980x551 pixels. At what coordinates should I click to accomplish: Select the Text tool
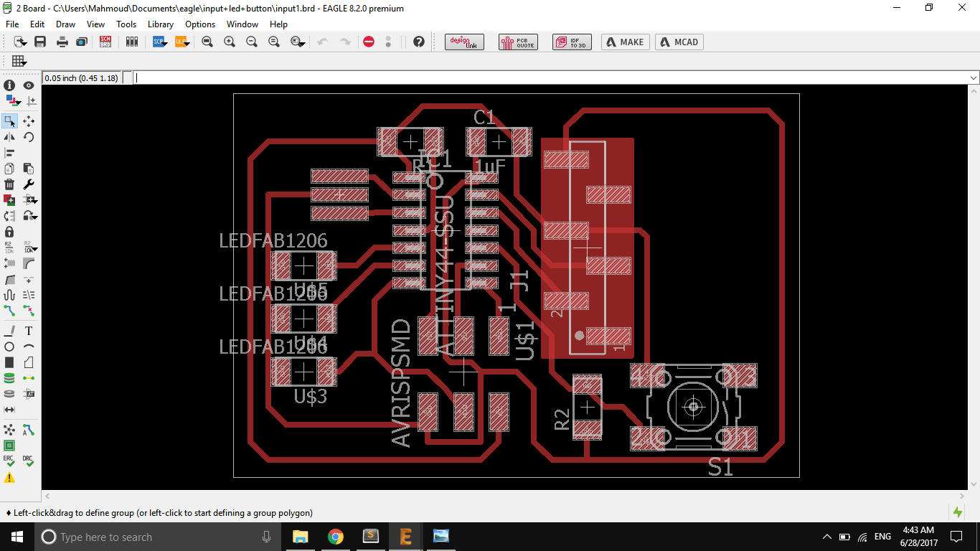[29, 331]
